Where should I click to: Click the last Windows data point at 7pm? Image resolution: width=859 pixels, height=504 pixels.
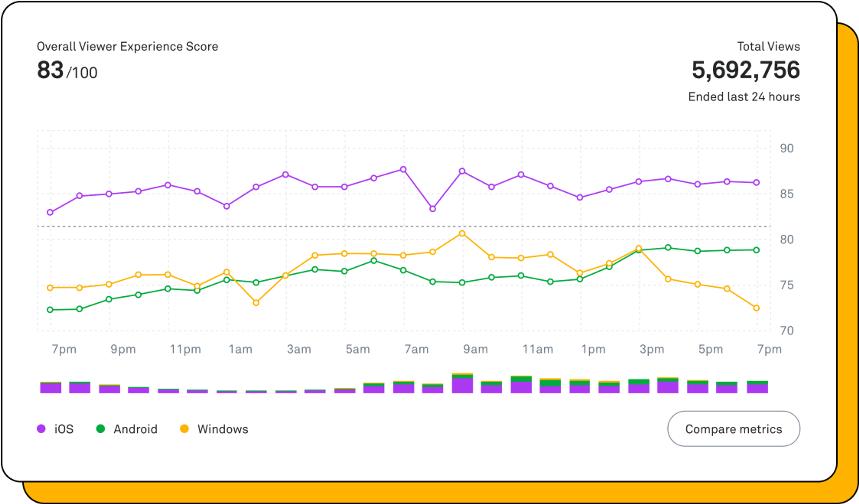756,308
